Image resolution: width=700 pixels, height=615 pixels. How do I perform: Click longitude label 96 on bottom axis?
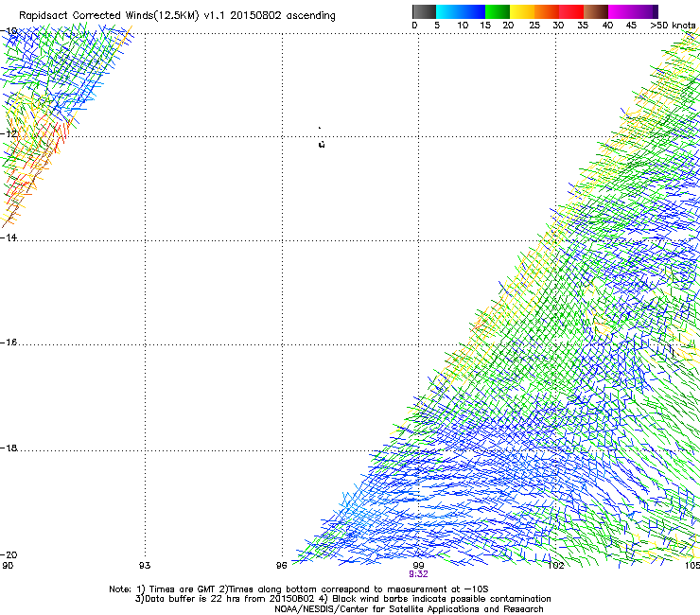[281, 566]
